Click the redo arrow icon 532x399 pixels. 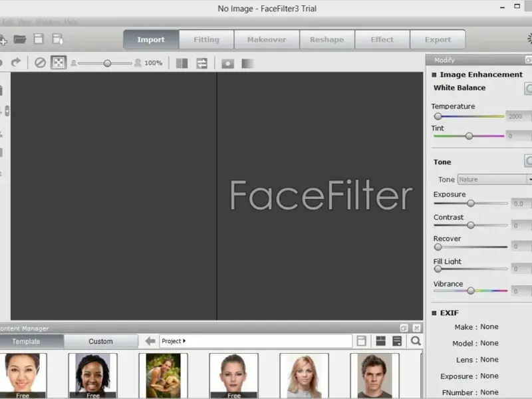(16, 63)
